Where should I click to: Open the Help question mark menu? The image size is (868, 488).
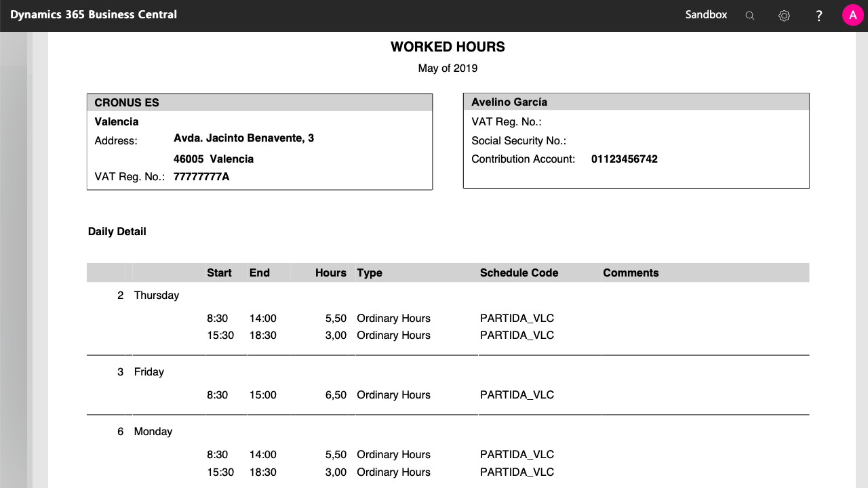pyautogui.click(x=818, y=16)
